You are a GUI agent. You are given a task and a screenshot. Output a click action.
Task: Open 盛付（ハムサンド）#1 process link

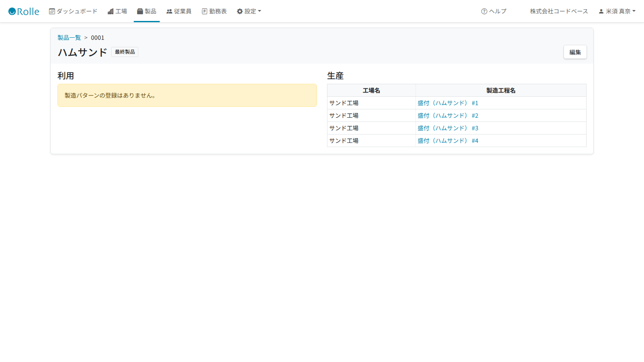(x=448, y=103)
